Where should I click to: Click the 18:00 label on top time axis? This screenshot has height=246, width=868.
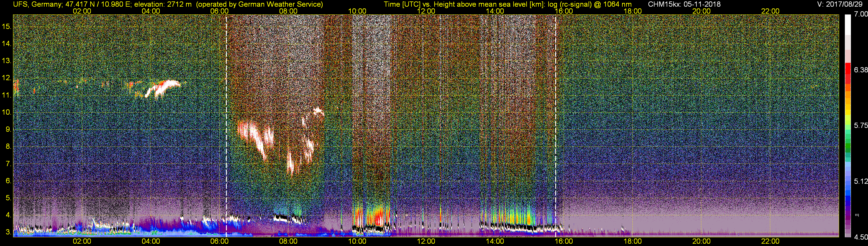click(x=632, y=11)
